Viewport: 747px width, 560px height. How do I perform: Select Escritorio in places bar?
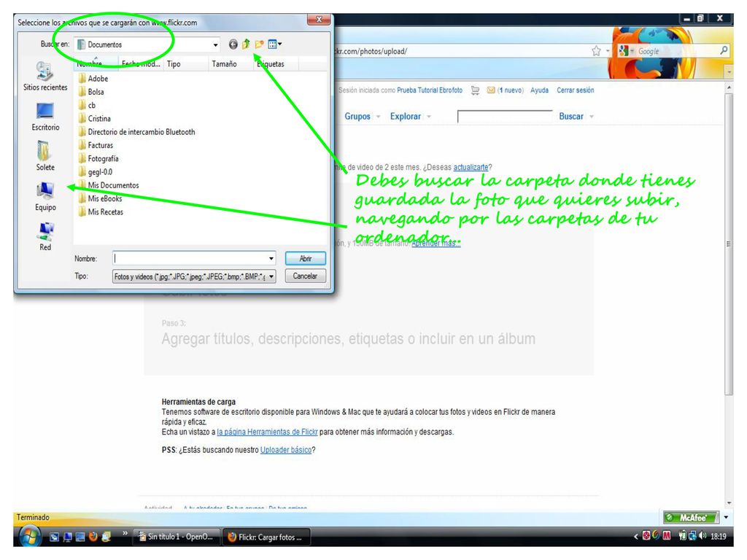45,117
